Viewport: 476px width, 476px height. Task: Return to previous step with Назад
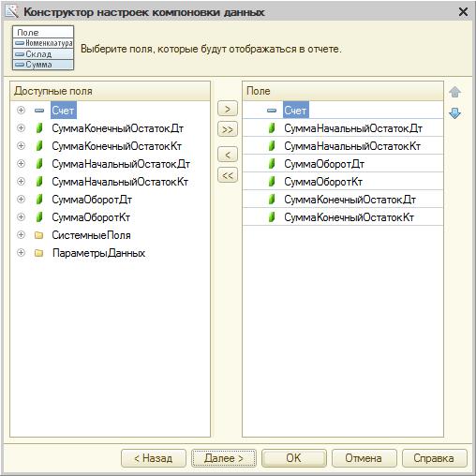[x=154, y=458]
